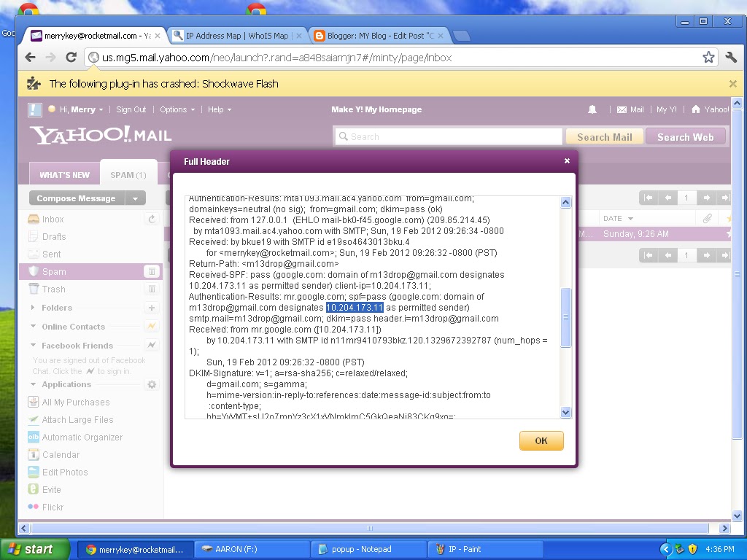Select the Spam folder in the sidebar
747x560 pixels.
(x=54, y=271)
